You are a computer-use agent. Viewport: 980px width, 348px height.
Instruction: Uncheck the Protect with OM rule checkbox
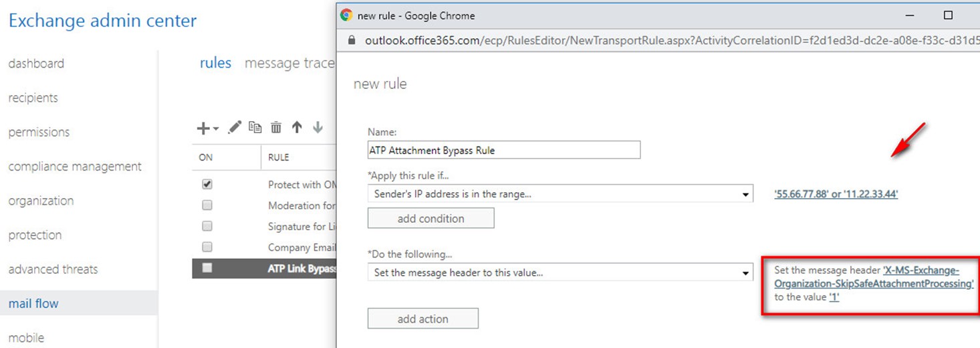pos(207,184)
